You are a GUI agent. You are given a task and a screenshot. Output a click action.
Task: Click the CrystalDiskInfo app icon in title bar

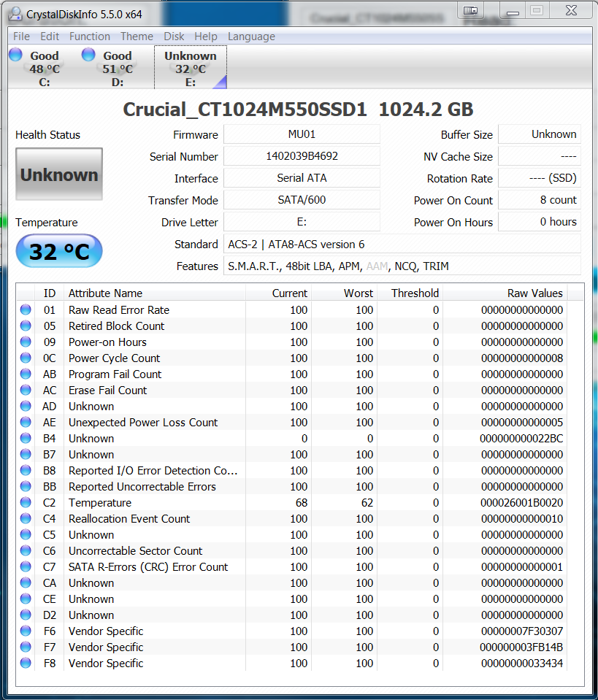click(x=14, y=15)
